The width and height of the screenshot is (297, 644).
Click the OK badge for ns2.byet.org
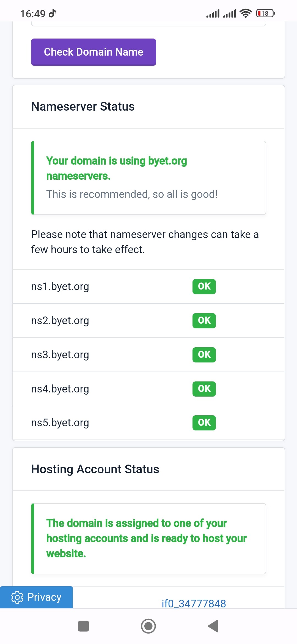[204, 321]
